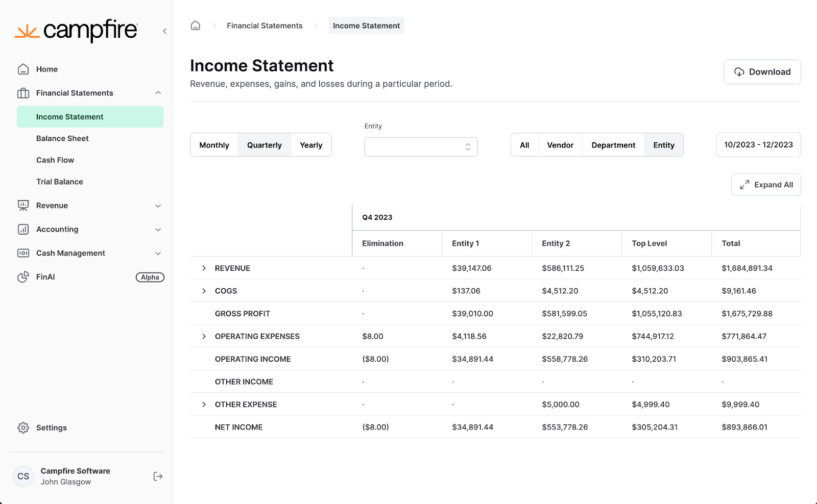Expand the REVENUE row
Screen dimensions: 817x504
pos(204,268)
